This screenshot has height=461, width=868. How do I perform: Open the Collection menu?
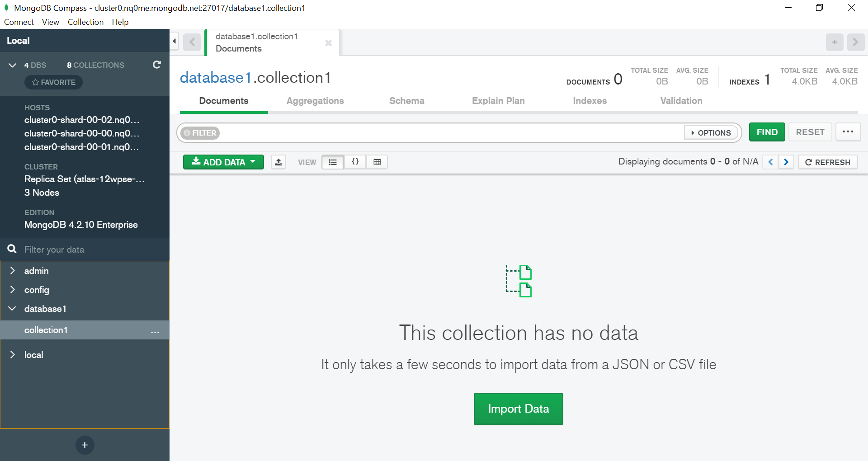point(85,22)
